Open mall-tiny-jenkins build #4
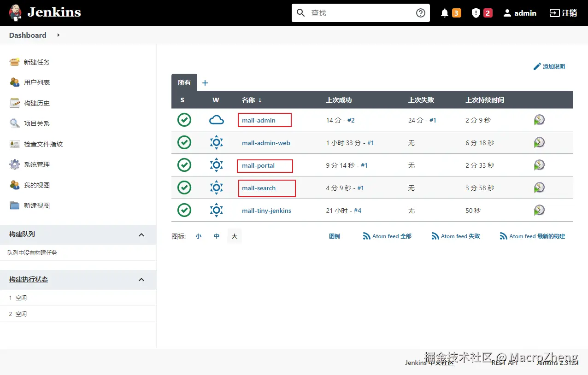Screen dimensions: 588x375 (x=358, y=211)
